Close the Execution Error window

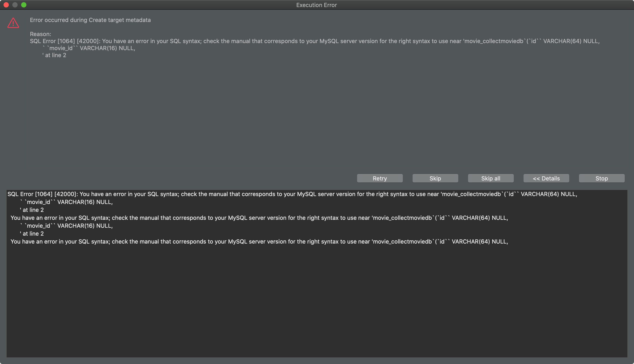point(6,5)
